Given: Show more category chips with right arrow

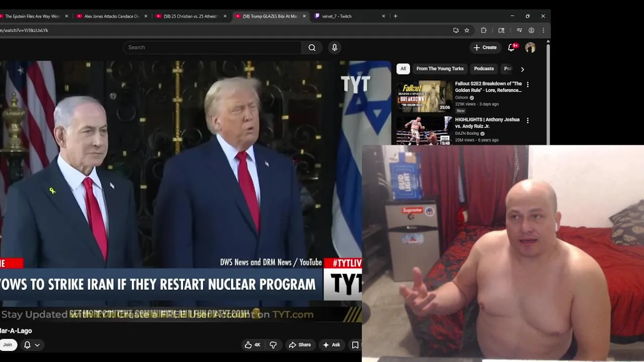Looking at the screenshot, I should pyautogui.click(x=522, y=69).
